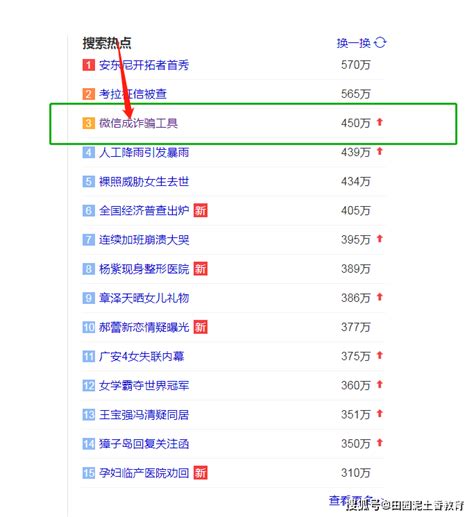Viewport: 474px width, 517px height.
Task: Click the orange rank 2 badge
Action: [88, 94]
